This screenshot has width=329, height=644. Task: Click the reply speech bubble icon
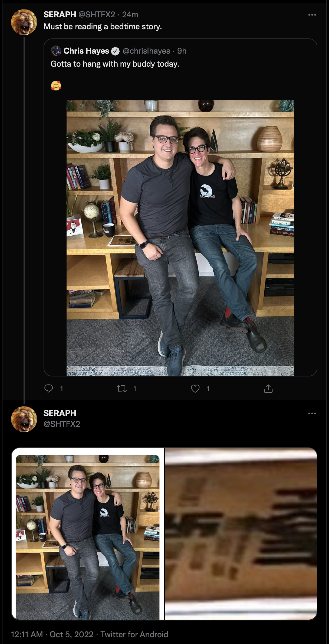(x=49, y=389)
